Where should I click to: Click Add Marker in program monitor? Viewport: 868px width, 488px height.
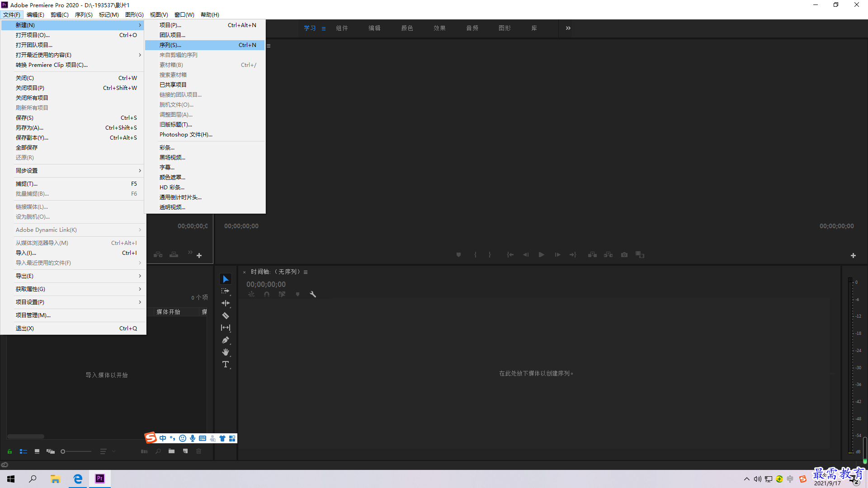[458, 255]
